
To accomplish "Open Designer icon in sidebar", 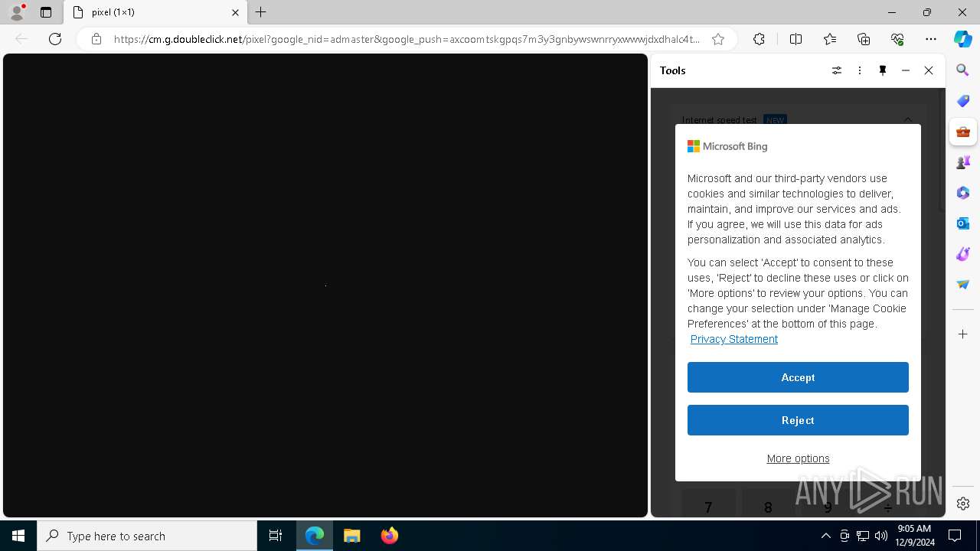I will click(963, 254).
